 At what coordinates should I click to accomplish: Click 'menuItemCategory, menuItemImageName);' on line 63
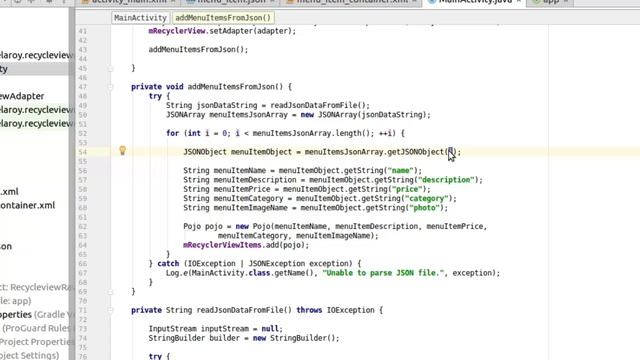coord(298,236)
